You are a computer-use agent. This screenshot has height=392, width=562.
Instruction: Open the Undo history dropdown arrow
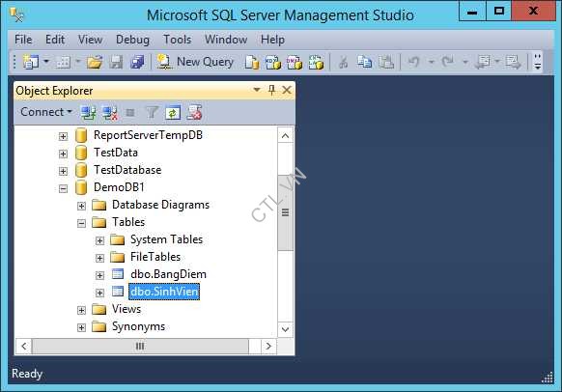[x=432, y=63]
